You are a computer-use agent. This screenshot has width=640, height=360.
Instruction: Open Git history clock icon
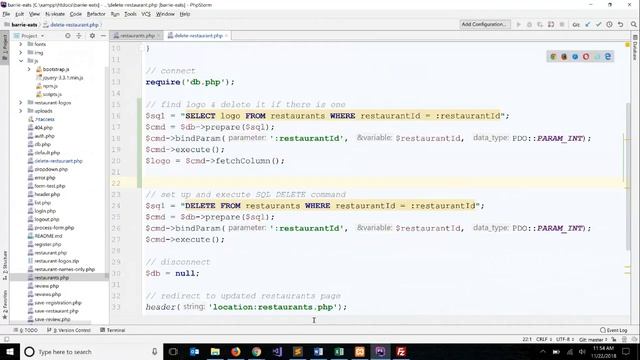(x=609, y=24)
